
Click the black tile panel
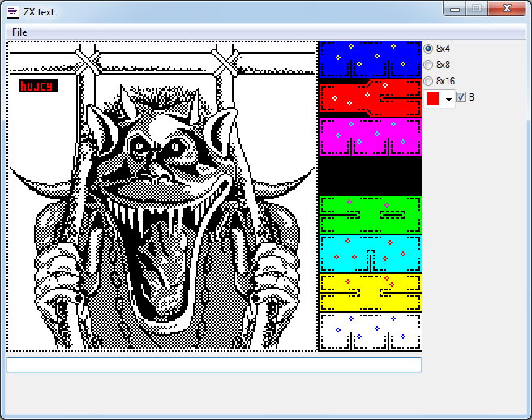[370, 176]
